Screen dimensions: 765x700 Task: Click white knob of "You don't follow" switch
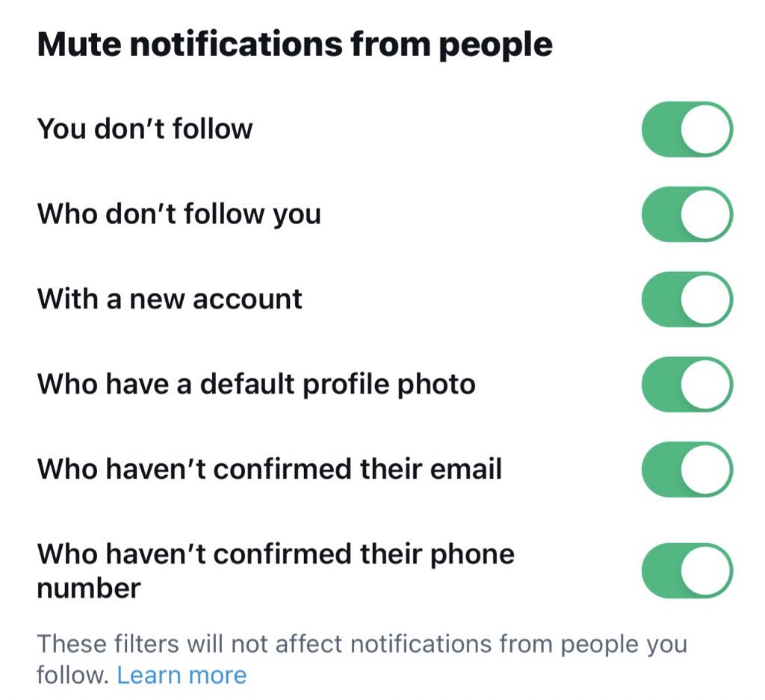tap(705, 129)
